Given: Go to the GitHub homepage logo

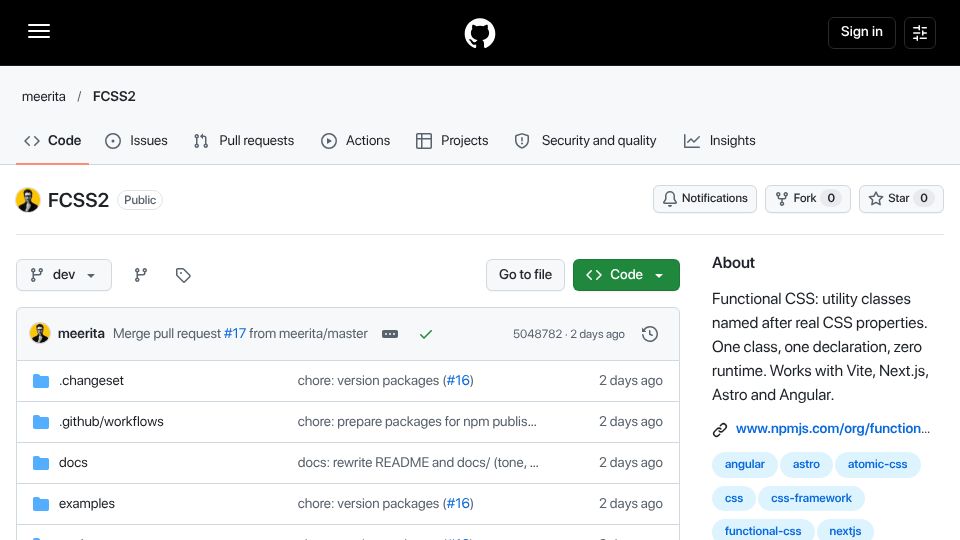Looking at the screenshot, I should tap(479, 33).
